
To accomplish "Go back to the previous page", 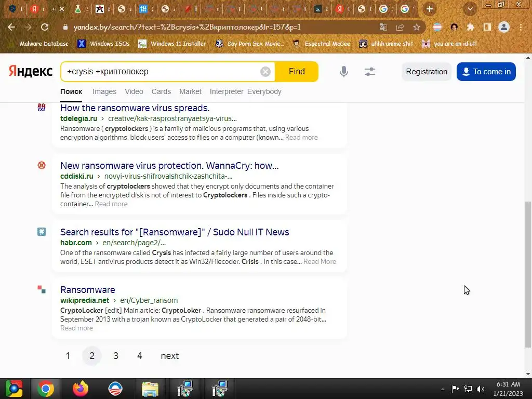I will [11, 27].
